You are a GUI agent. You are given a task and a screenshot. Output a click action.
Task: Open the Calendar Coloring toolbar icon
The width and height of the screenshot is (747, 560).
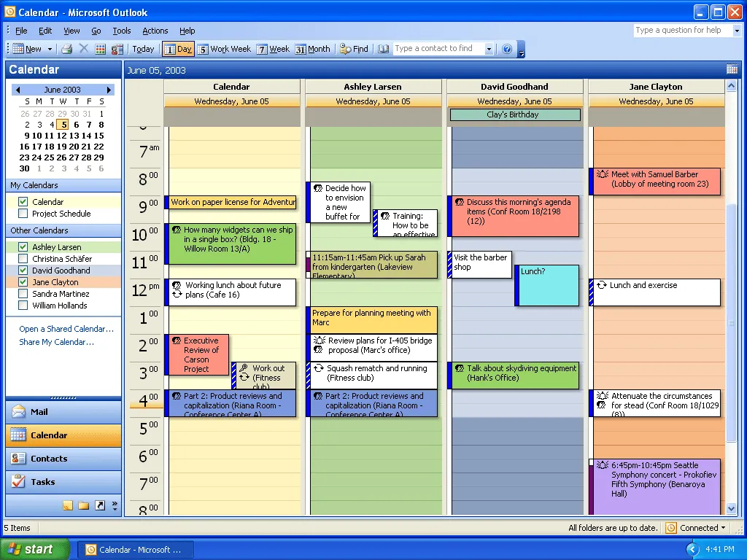point(101,49)
